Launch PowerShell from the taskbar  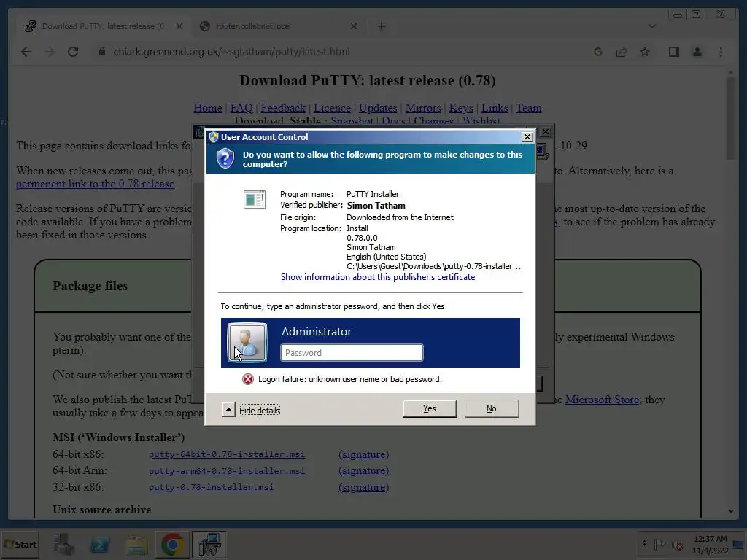100,544
